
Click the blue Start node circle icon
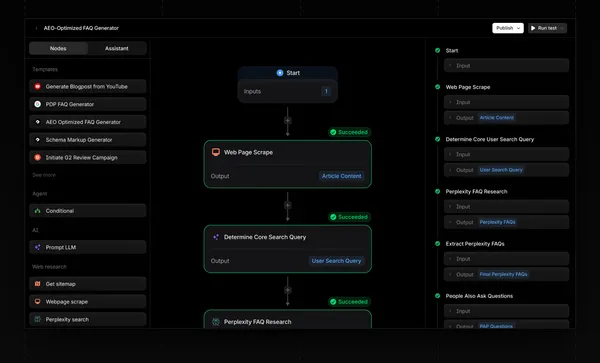(x=280, y=73)
